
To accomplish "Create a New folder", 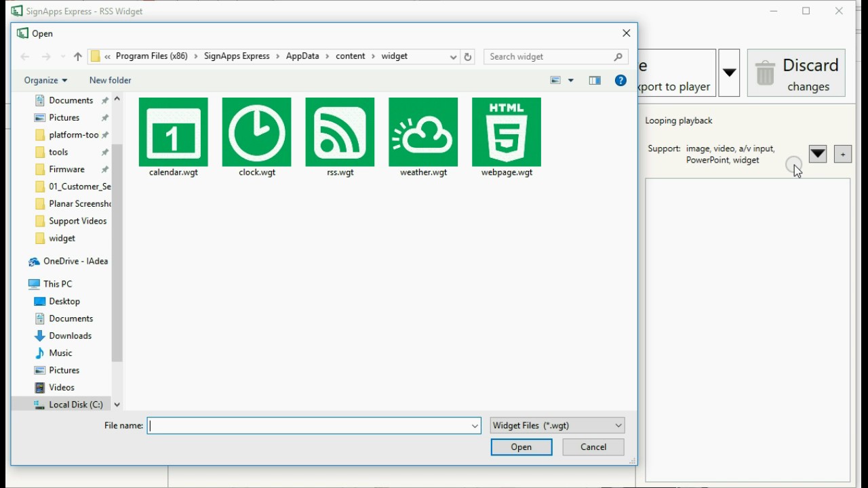I will point(111,80).
